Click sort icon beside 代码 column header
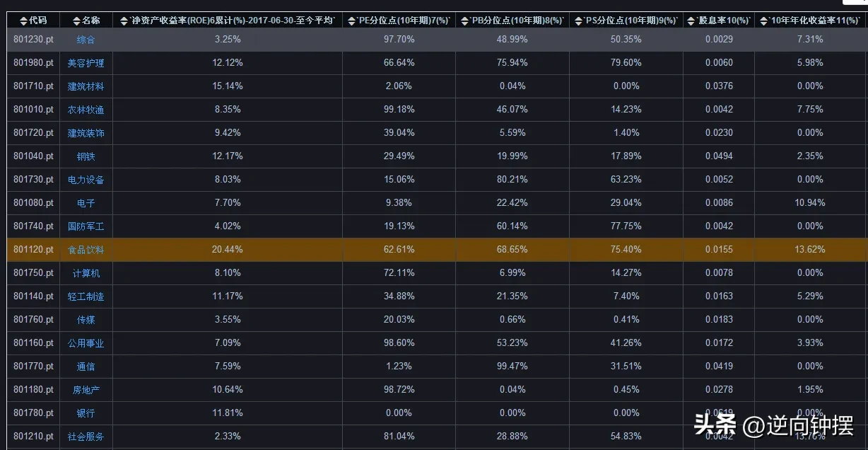 23,21
